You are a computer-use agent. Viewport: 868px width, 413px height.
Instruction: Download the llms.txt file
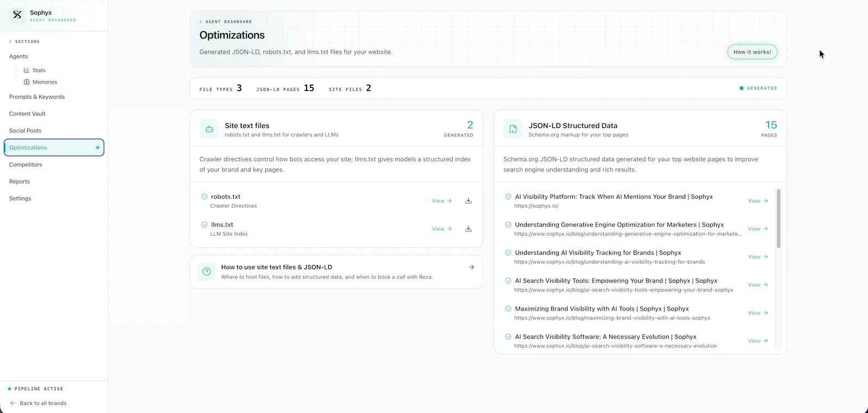pos(468,229)
